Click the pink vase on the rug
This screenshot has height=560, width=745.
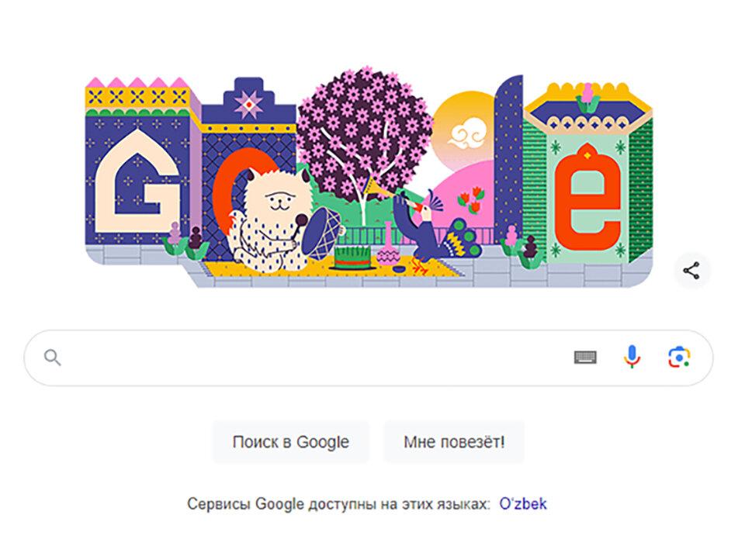388,244
